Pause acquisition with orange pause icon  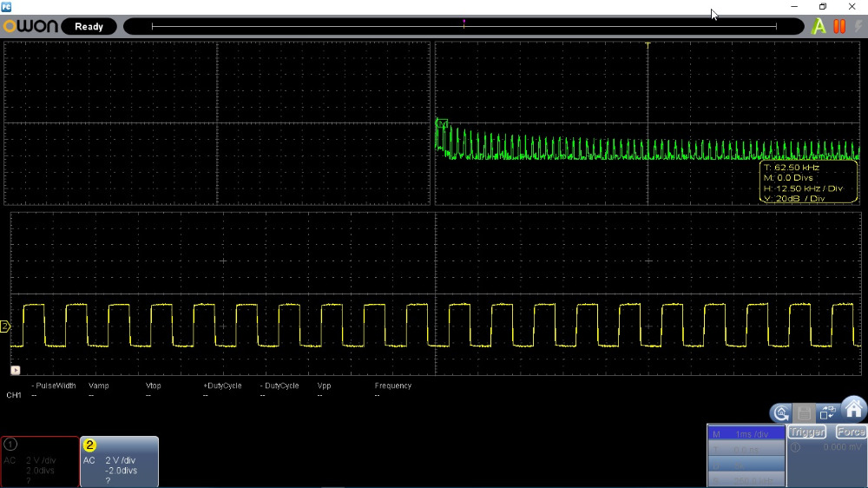coord(839,26)
